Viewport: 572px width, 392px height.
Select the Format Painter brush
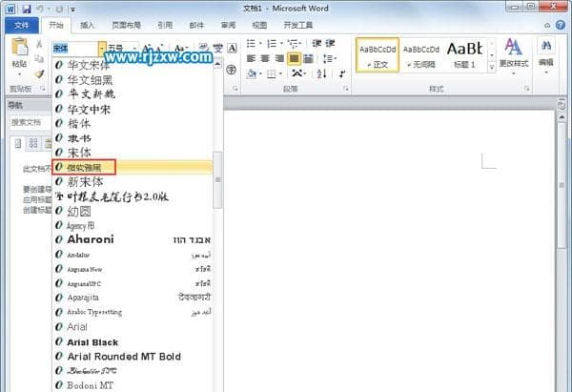pos(39,73)
